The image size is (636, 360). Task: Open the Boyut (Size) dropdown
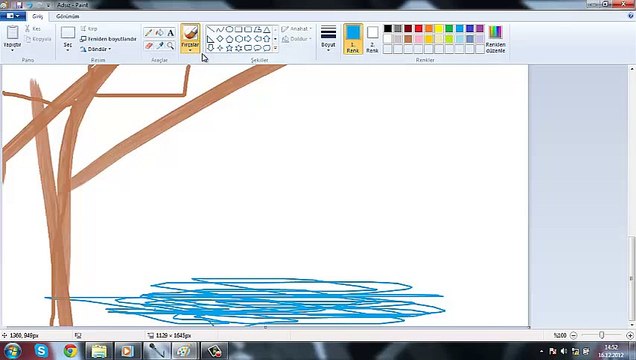328,39
